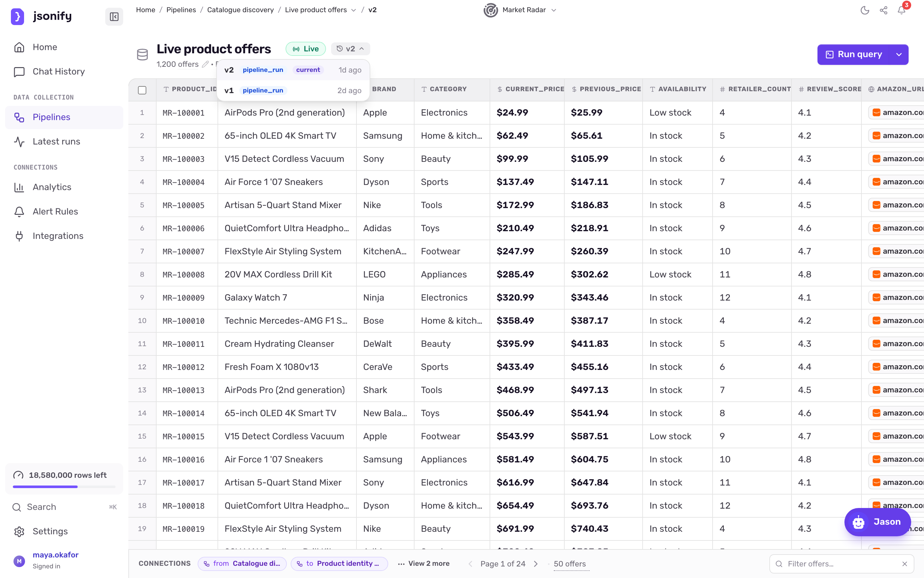Screen dimensions: 924x578
Task: Open sidebar Search
Action: [x=64, y=507]
